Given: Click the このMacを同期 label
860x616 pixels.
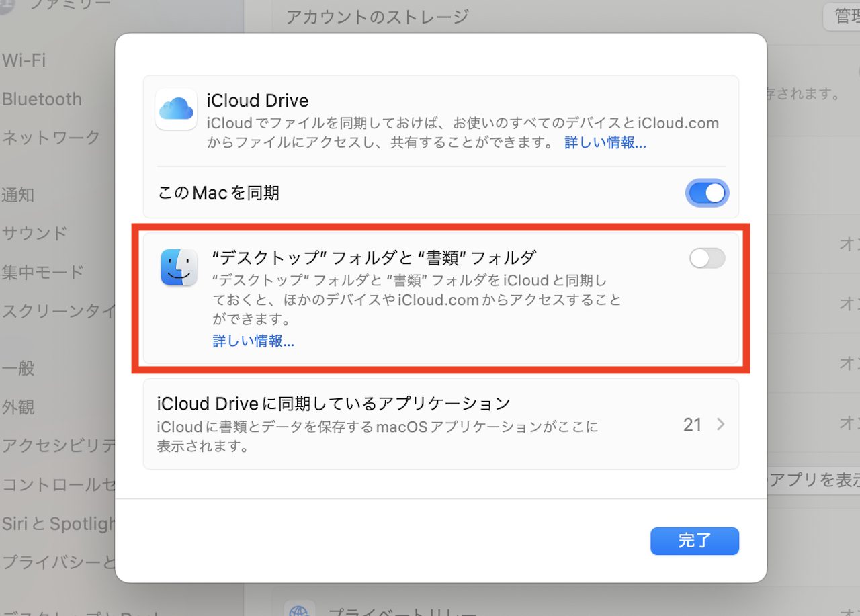Looking at the screenshot, I should [218, 193].
